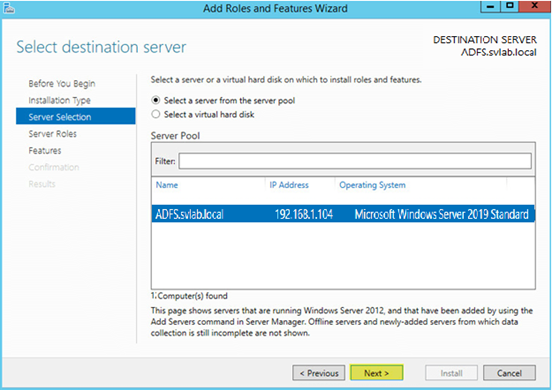Screen dimensions: 552x390
Task: Open the Installation Type step
Action: click(x=59, y=100)
